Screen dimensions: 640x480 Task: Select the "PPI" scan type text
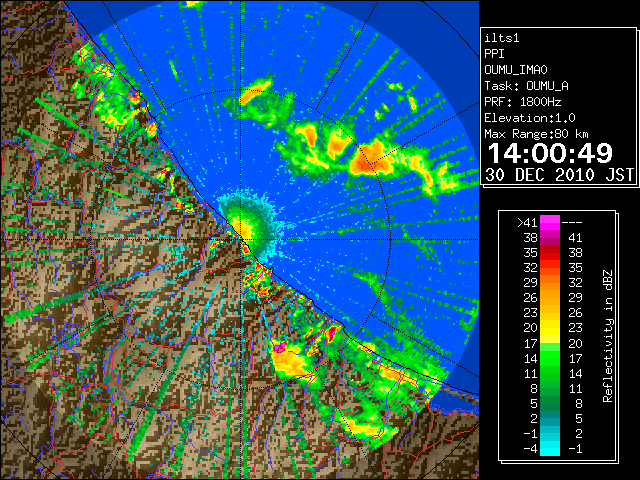tap(494, 54)
